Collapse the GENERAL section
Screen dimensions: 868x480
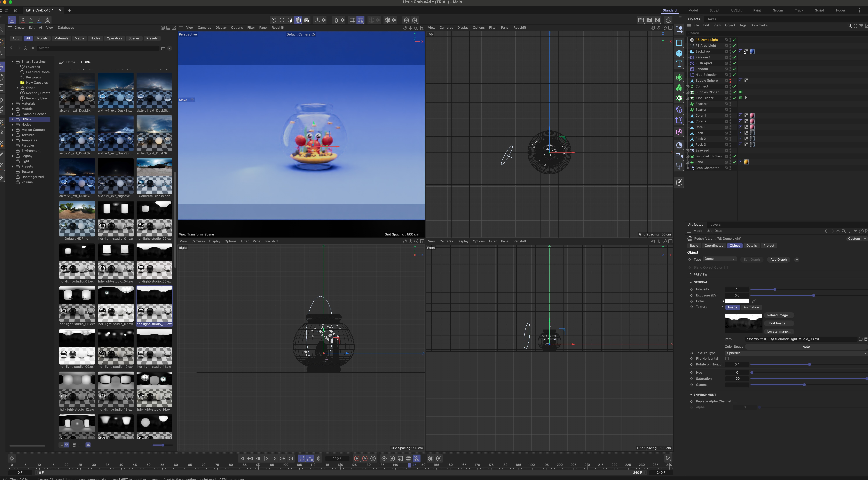coord(691,282)
